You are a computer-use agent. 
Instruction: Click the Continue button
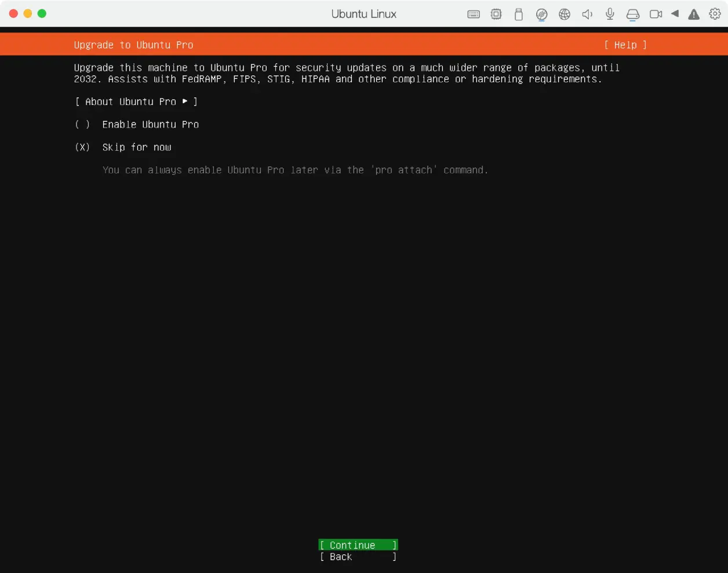pos(358,545)
